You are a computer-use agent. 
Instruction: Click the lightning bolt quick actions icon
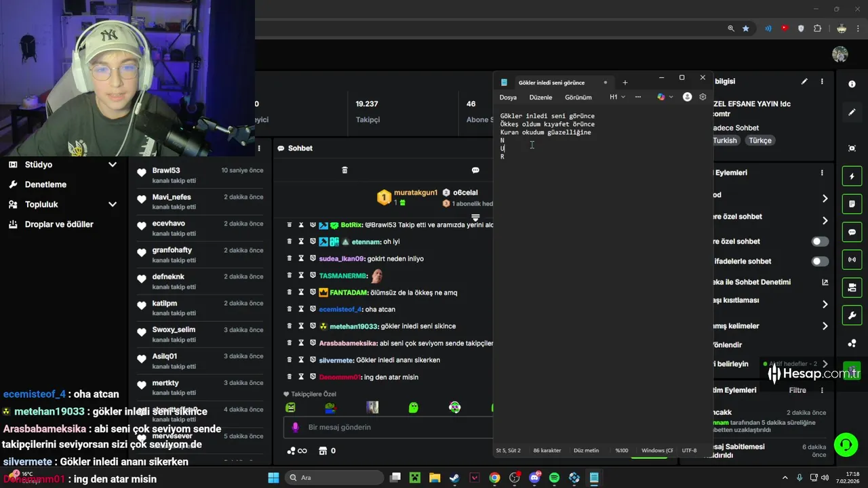852,176
